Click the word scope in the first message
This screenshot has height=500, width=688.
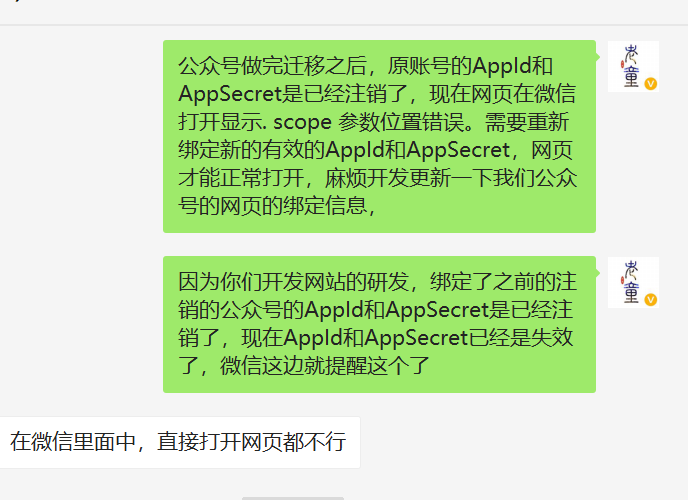click(x=302, y=122)
